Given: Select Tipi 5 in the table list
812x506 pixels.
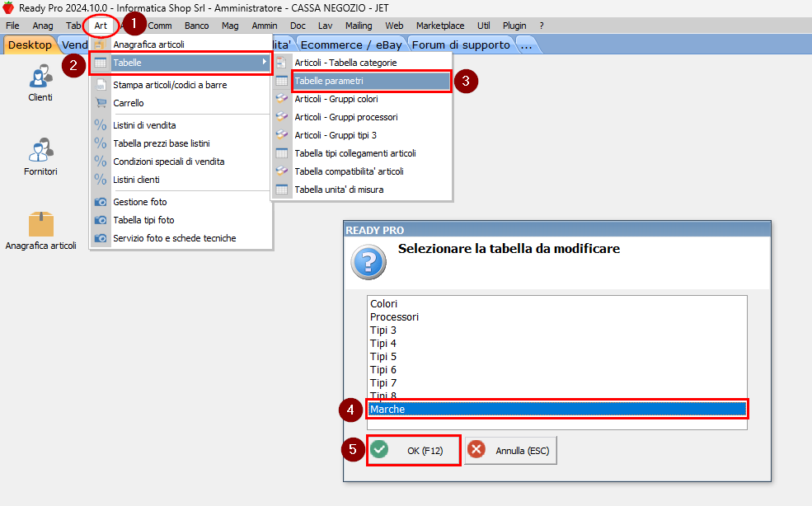Looking at the screenshot, I should pos(556,356).
